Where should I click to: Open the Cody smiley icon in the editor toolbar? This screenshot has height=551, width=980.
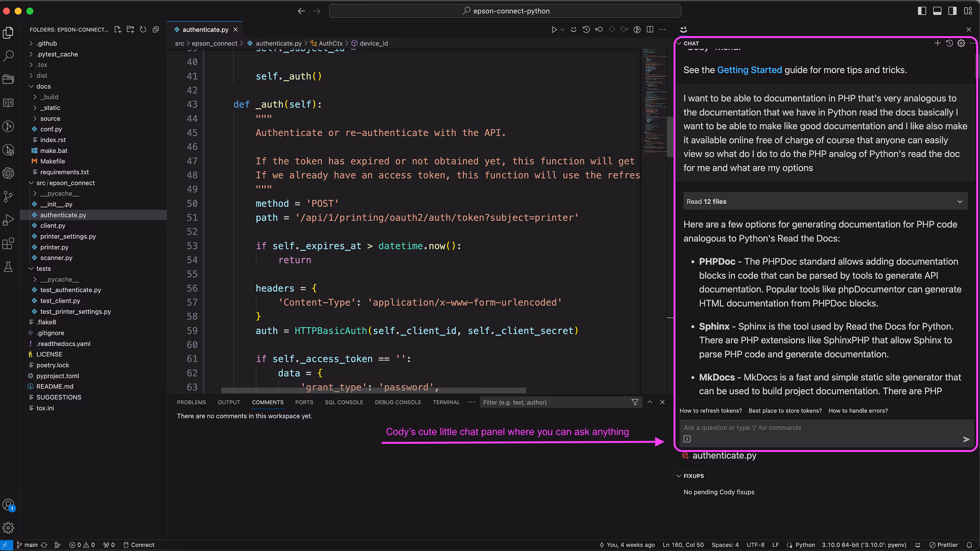click(573, 30)
